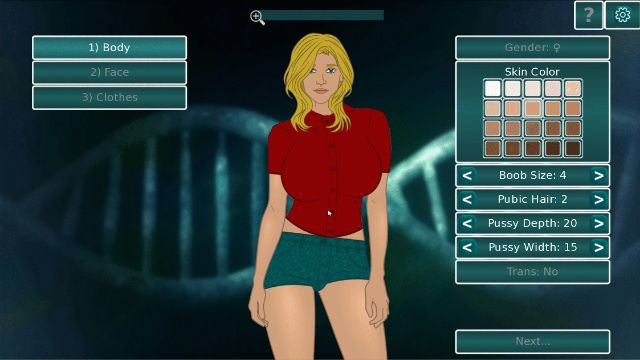Switch to the 2) Face tab
The width and height of the screenshot is (640, 360).
click(x=109, y=73)
